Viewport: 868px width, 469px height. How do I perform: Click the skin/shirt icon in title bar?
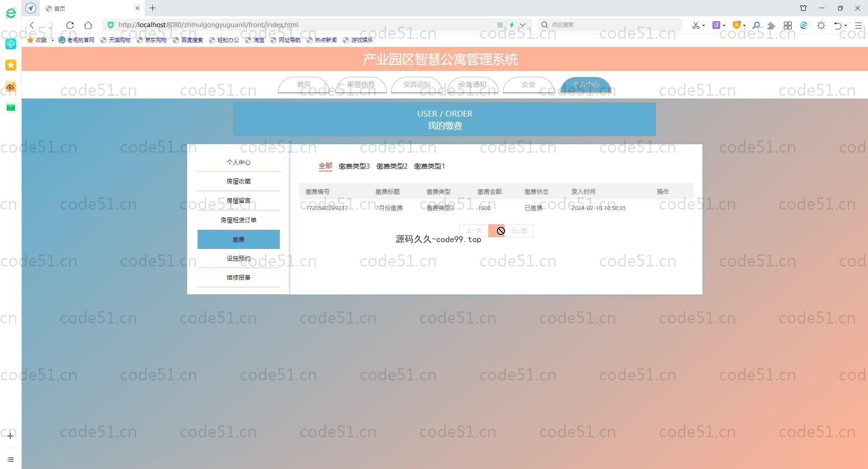tap(803, 8)
